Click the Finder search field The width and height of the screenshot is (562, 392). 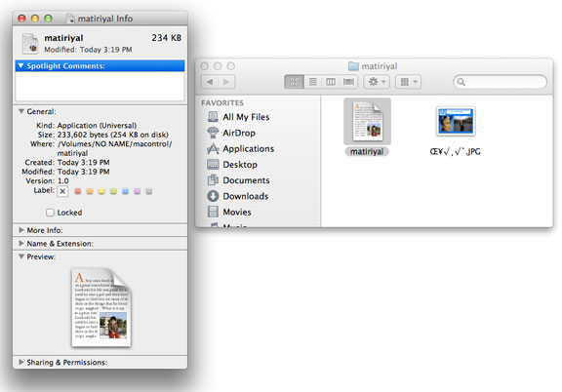pos(500,82)
